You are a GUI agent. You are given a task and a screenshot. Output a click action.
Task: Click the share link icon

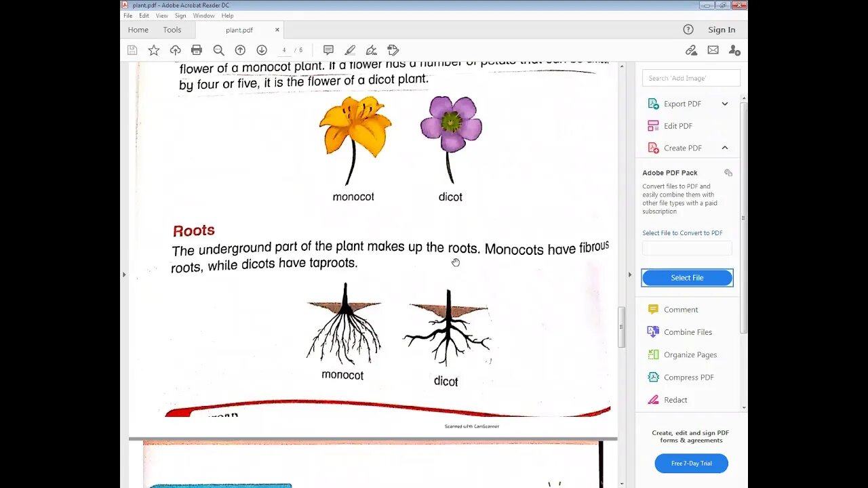tap(691, 50)
